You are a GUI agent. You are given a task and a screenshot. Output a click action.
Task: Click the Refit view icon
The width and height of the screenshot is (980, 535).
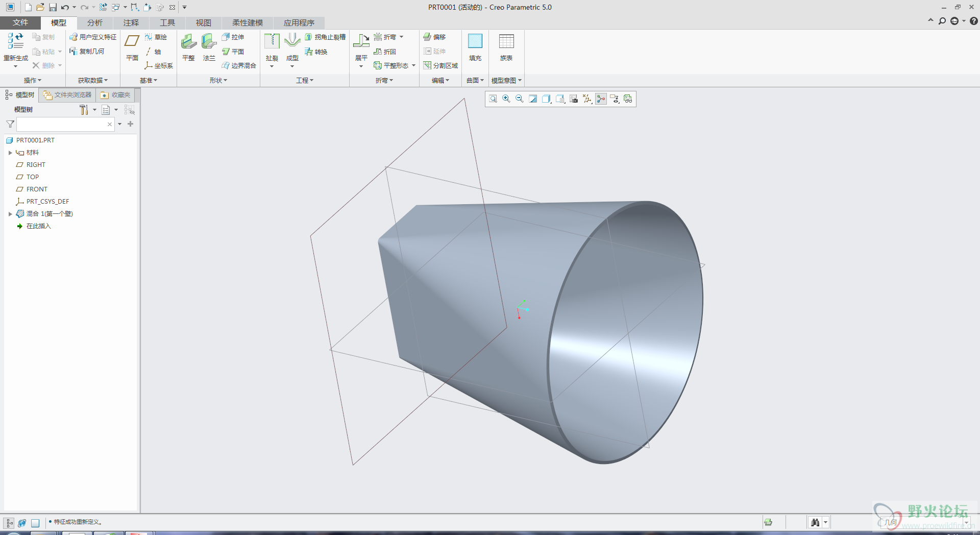pos(493,99)
